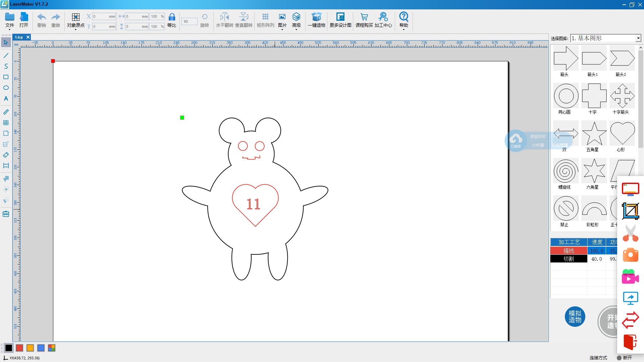Open the File menu dropdown
The image size is (644, 362).
10,21
